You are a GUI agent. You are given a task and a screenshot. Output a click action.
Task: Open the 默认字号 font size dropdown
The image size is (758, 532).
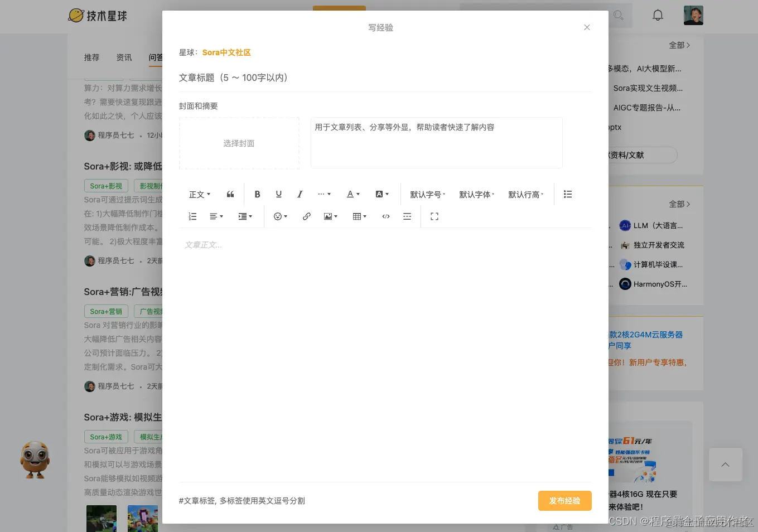[x=427, y=194]
